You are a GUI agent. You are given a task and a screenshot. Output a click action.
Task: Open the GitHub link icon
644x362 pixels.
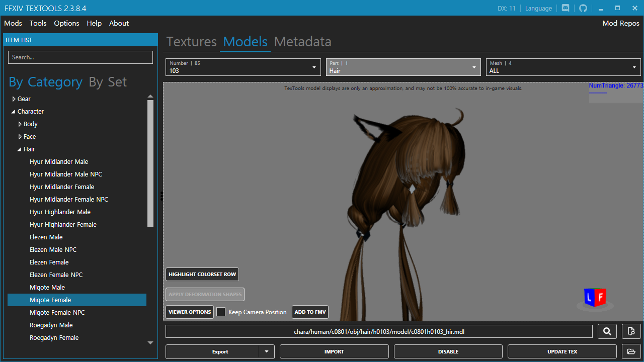(583, 8)
